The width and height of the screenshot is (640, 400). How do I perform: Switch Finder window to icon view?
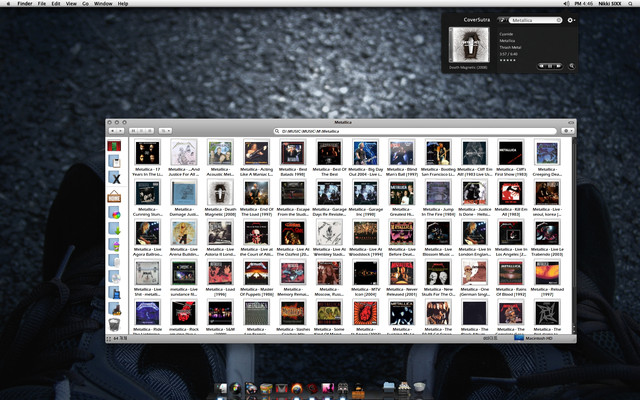pos(133,131)
